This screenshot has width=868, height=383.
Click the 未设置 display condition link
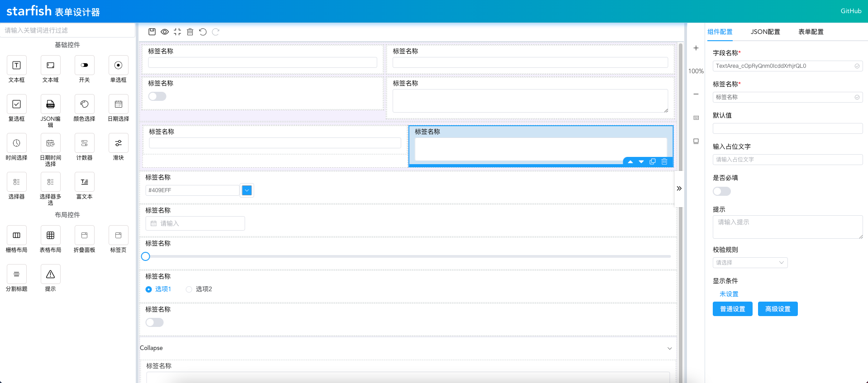(729, 294)
